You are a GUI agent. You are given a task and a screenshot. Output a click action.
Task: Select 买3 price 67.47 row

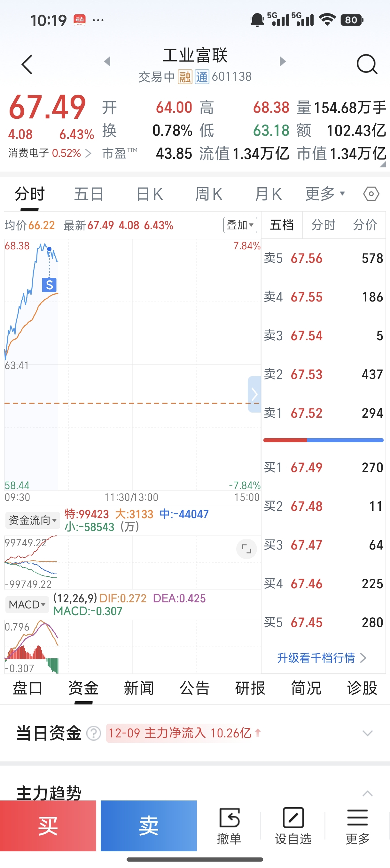point(324,545)
